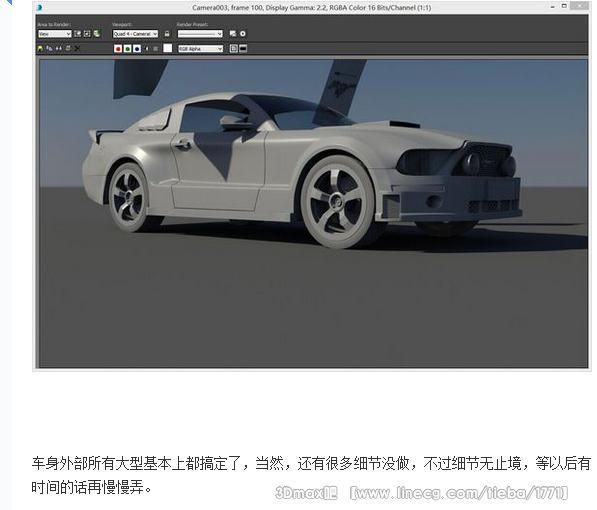Toggle the Green channel display

pos(128,49)
